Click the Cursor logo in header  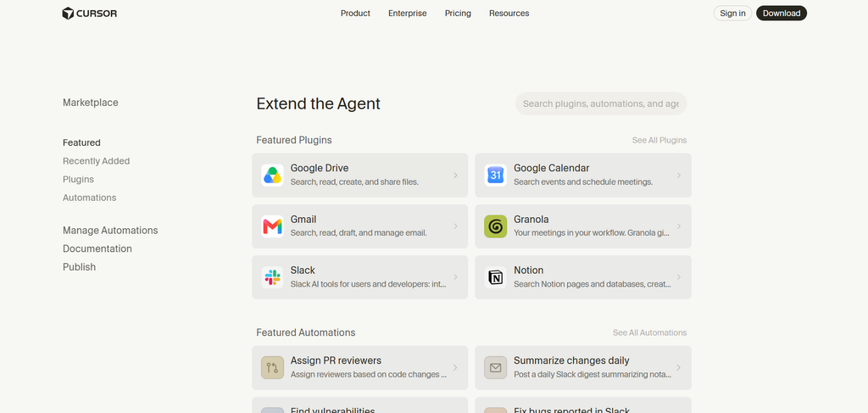point(89,14)
